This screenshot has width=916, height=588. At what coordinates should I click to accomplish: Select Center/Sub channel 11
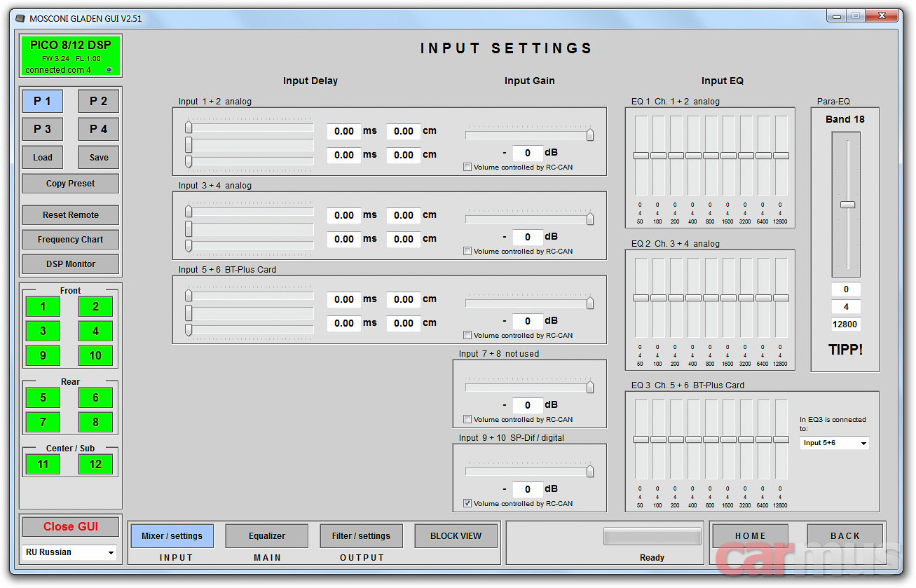pyautogui.click(x=43, y=464)
